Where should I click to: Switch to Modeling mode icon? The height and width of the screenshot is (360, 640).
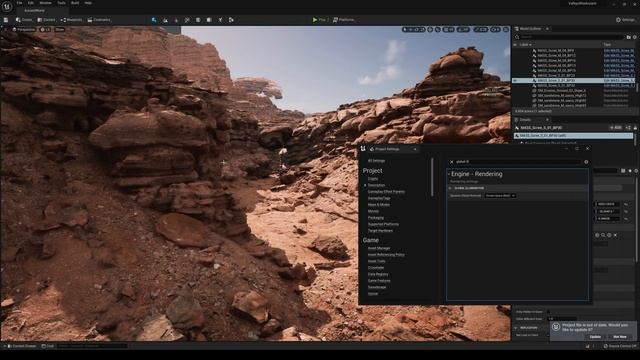(198, 20)
